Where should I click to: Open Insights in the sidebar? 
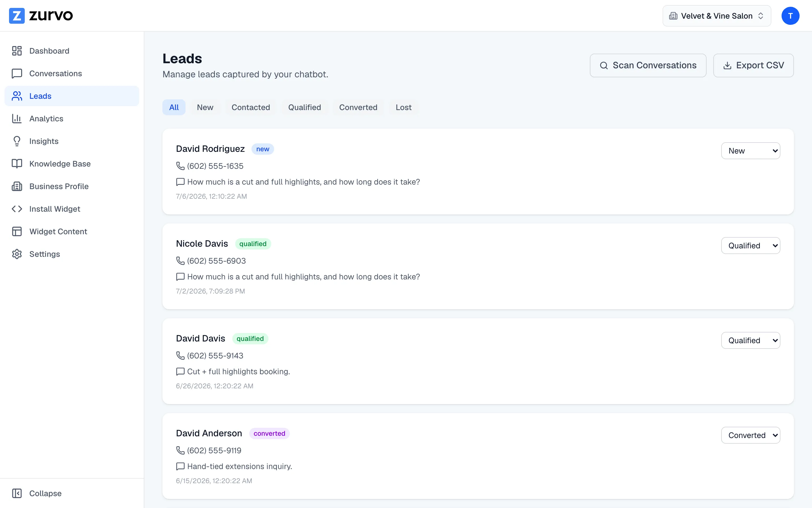pyautogui.click(x=72, y=141)
